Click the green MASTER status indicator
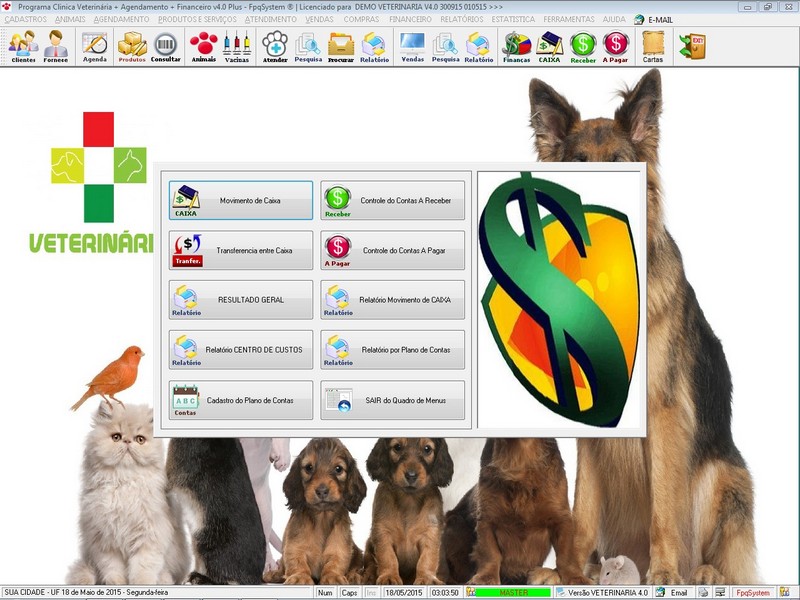This screenshot has width=800, height=600. 513,592
